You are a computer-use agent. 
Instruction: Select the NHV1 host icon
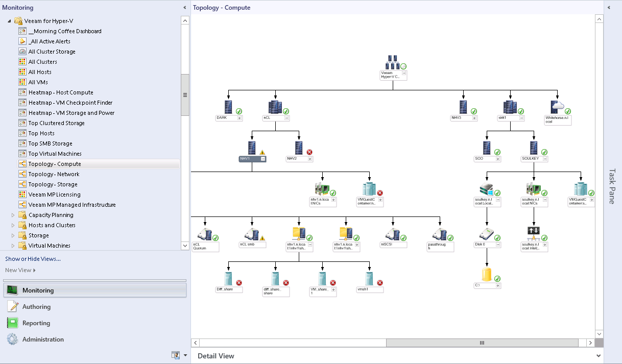(x=252, y=148)
